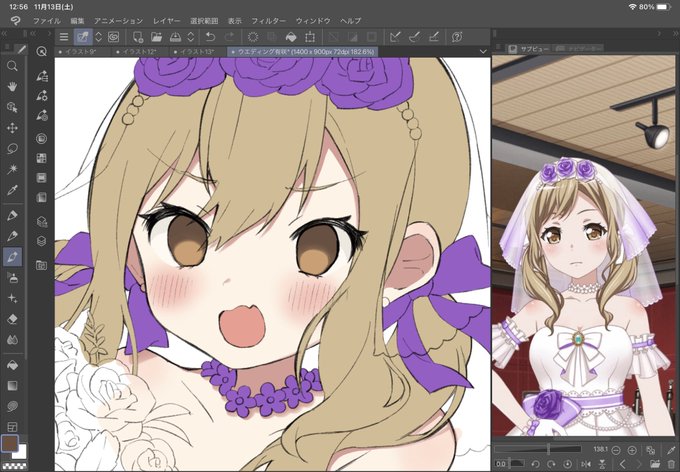
Task: Select the Fill bucket tool in tool palette
Action: pos(12,365)
